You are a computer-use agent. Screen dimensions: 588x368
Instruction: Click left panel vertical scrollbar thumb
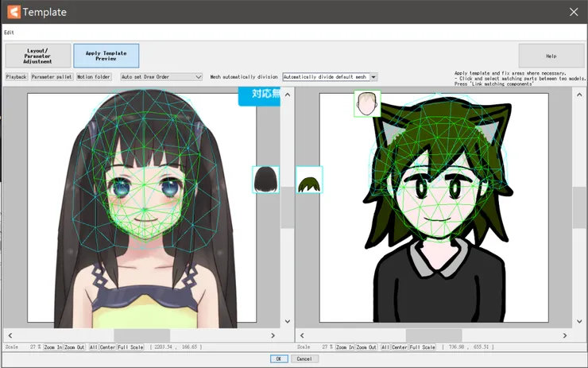tap(288, 207)
